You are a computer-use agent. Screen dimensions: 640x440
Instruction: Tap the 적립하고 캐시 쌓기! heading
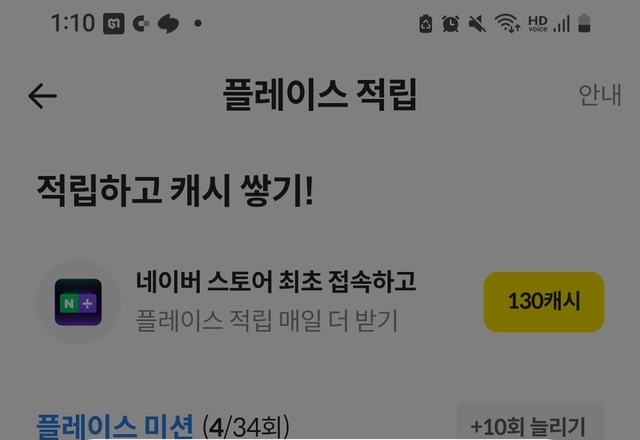coord(175,190)
